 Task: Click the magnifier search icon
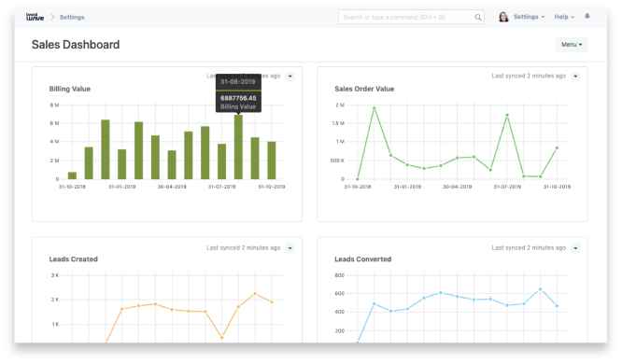pos(478,17)
